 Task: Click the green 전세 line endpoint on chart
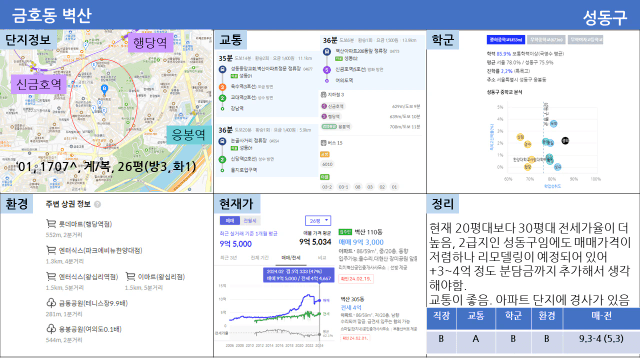click(x=319, y=314)
